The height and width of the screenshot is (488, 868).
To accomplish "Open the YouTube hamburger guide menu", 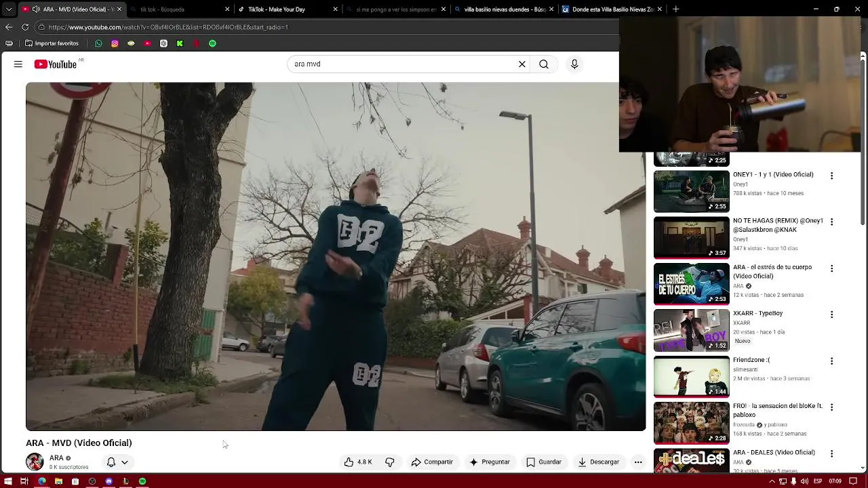I will click(18, 64).
